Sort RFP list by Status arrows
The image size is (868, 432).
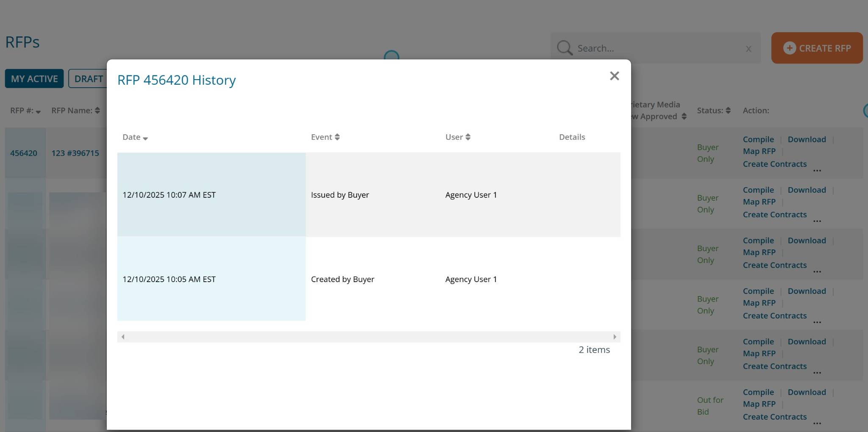[x=728, y=111]
